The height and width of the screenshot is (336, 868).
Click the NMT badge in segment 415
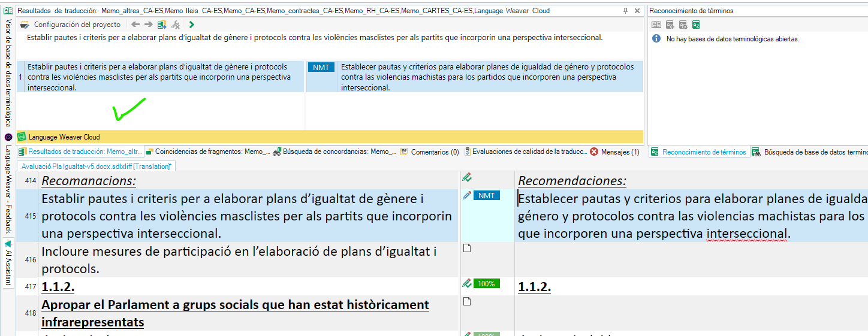click(486, 195)
